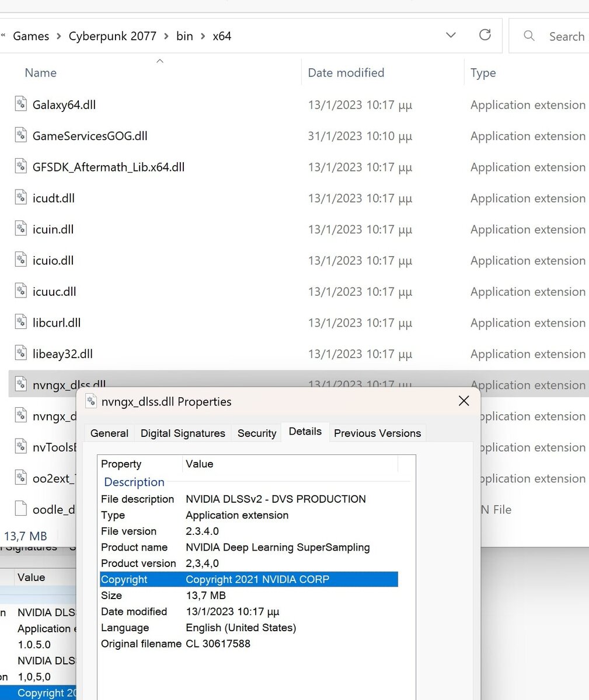Screen dimensions: 589x700
Task: Click the GFSDK_Aftermath_Lib.x64.dll file icon
Action: tap(21, 166)
